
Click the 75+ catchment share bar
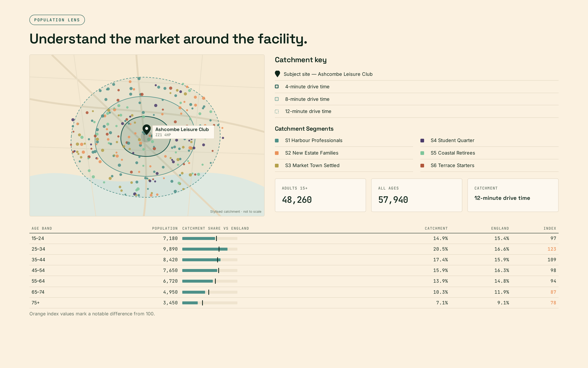[210, 303]
